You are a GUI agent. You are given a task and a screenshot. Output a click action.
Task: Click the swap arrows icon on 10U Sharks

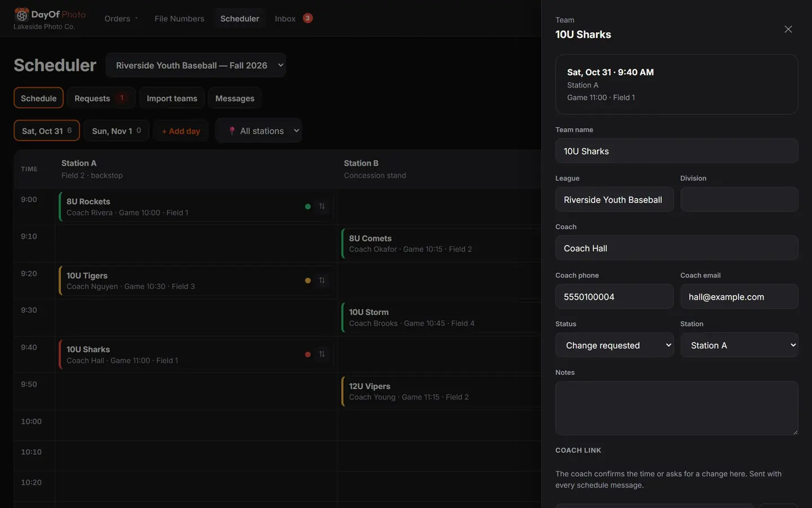pos(322,354)
